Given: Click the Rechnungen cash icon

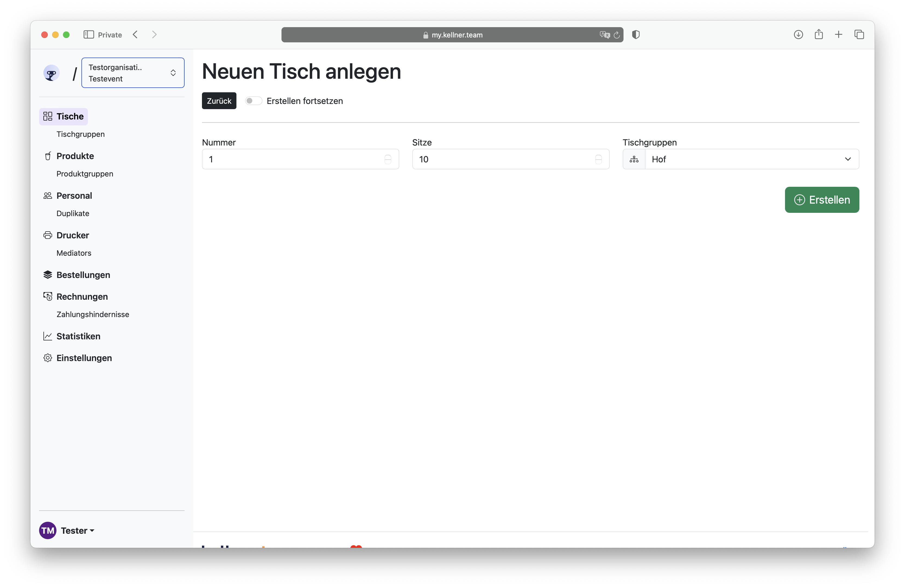Looking at the screenshot, I should (x=48, y=296).
